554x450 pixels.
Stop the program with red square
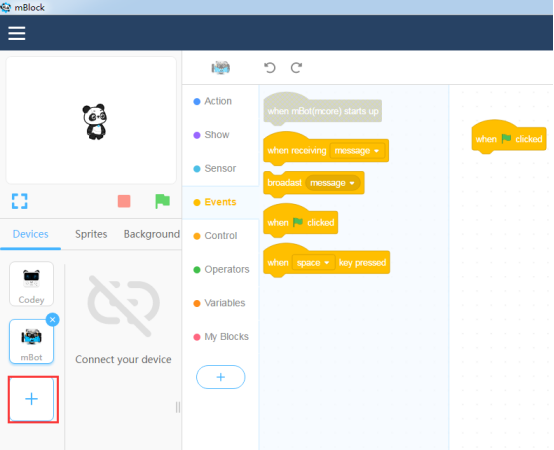(124, 201)
